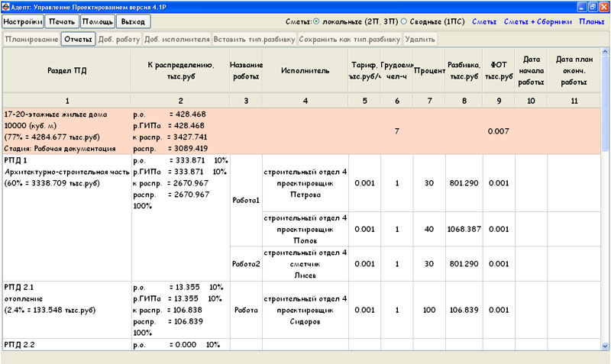Click Сохранить как тип.разбивку button

(x=349, y=38)
